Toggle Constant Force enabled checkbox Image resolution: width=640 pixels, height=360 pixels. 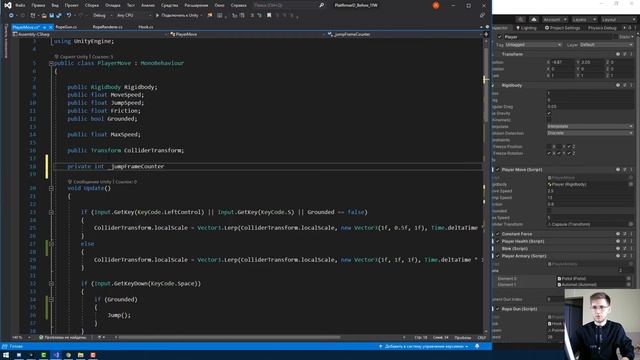tap(498, 234)
